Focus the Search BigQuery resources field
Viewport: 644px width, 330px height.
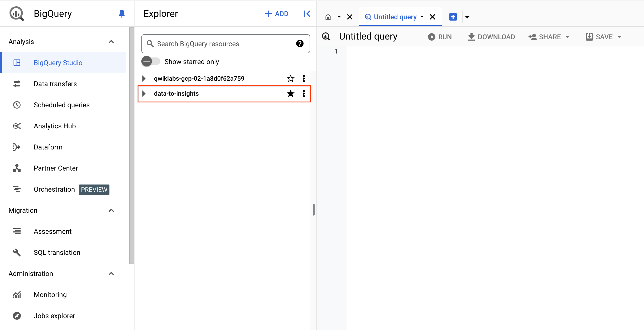point(226,44)
